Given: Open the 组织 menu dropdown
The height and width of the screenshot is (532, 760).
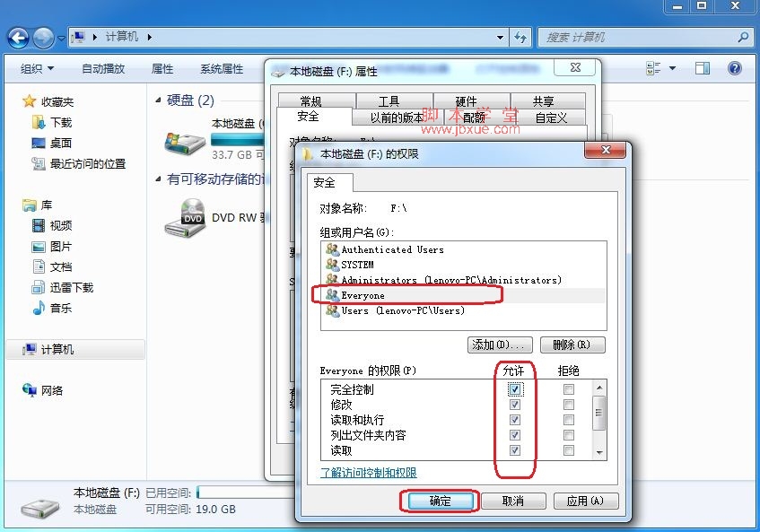Looking at the screenshot, I should tap(37, 69).
